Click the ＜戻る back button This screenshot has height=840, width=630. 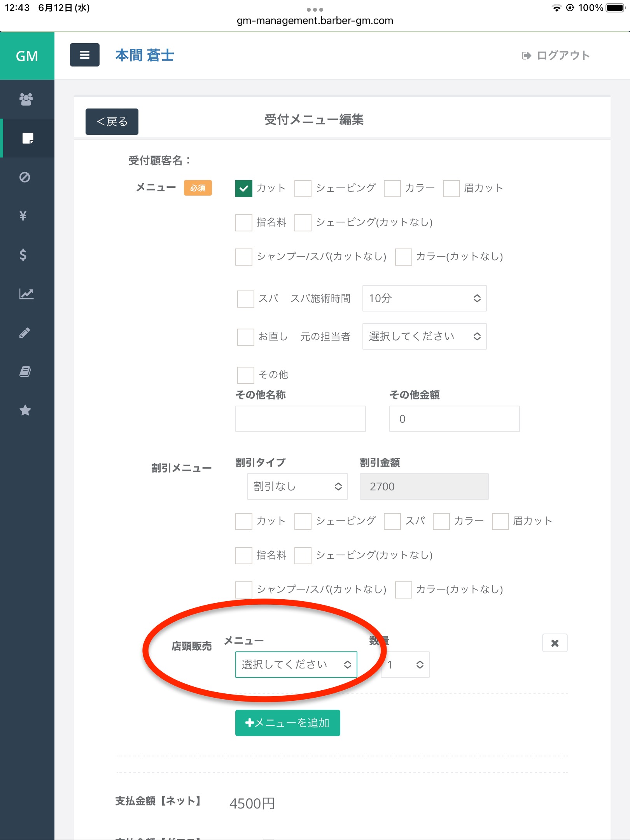coord(112,122)
